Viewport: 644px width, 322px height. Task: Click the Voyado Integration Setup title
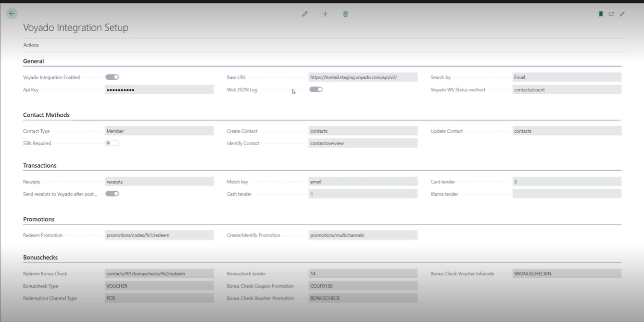[x=76, y=28]
